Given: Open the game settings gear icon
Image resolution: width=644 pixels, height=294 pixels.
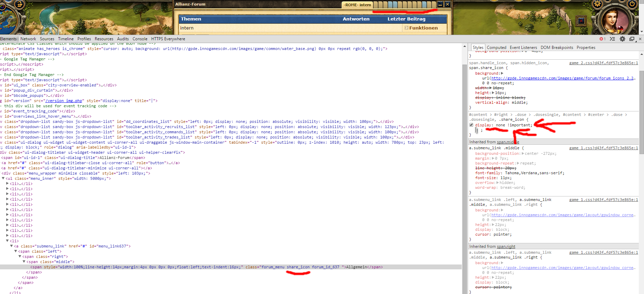Looking at the screenshot, I should (x=597, y=4).
